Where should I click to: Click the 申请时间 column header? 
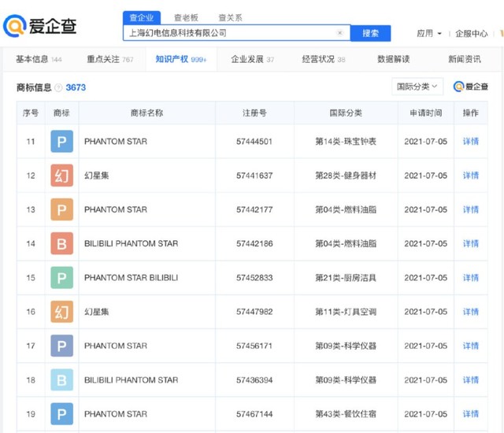tap(426, 113)
